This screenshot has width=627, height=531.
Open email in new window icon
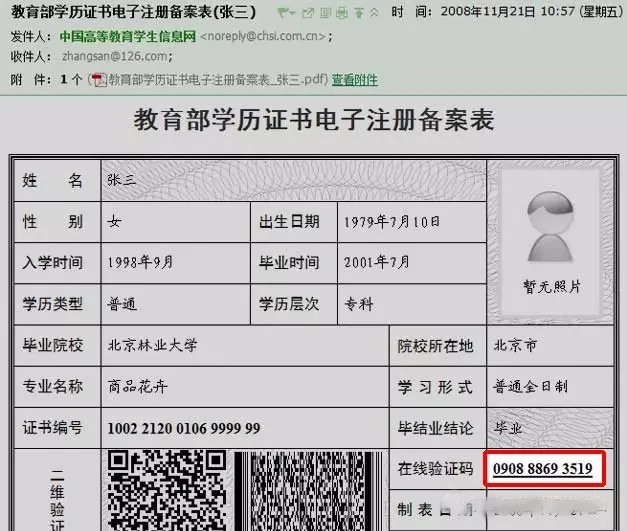pyautogui.click(x=308, y=13)
